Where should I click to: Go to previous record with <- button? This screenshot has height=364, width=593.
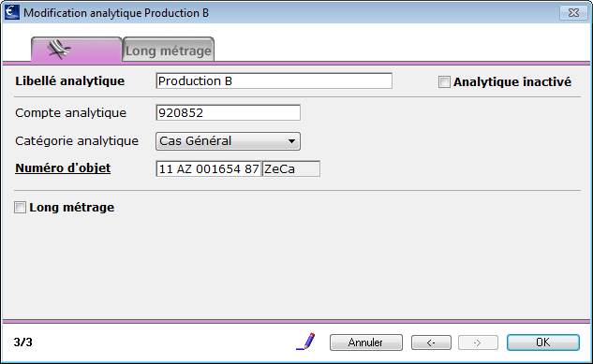click(431, 342)
